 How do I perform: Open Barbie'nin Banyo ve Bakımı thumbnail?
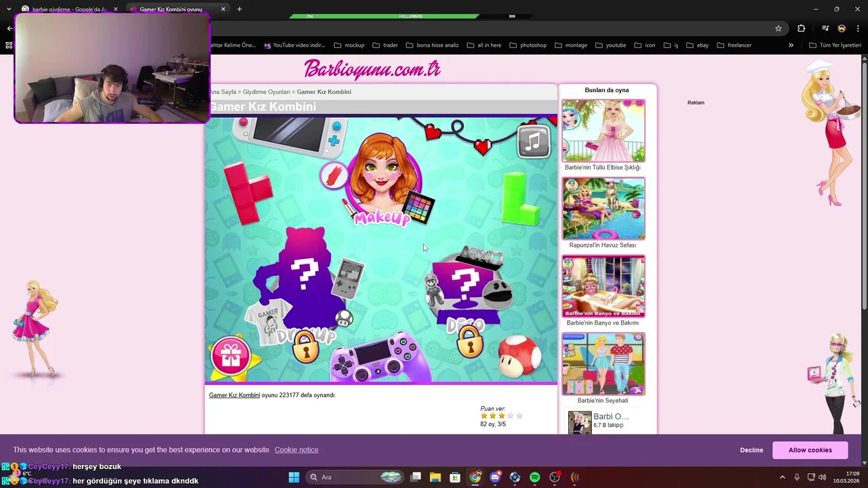coord(604,287)
